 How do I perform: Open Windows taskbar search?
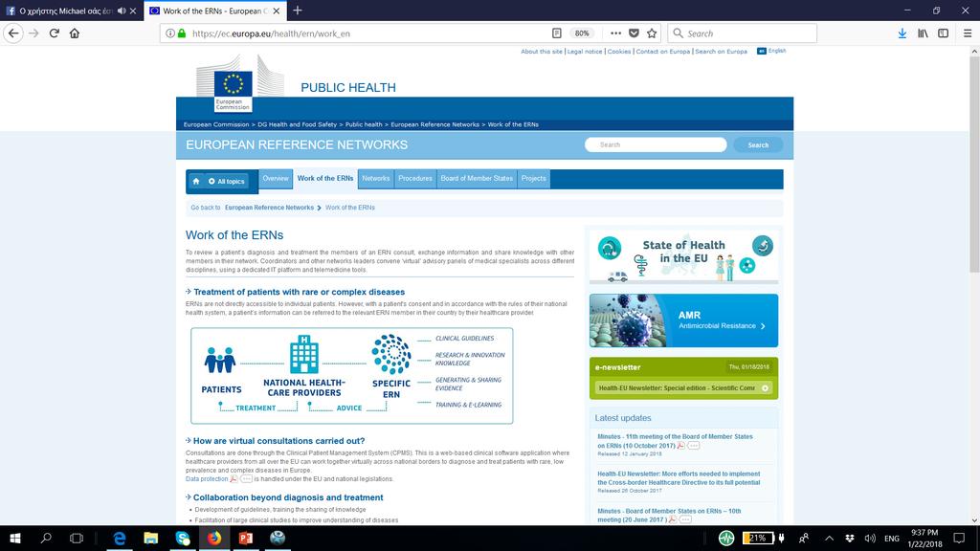point(46,538)
